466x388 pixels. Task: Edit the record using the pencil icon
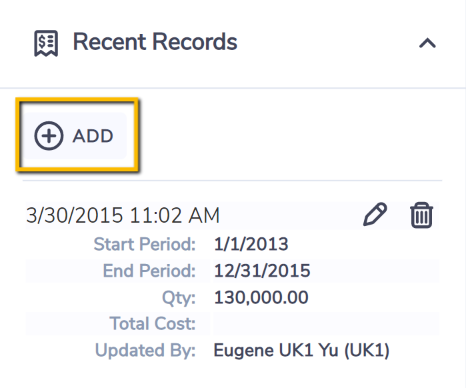coord(375,214)
